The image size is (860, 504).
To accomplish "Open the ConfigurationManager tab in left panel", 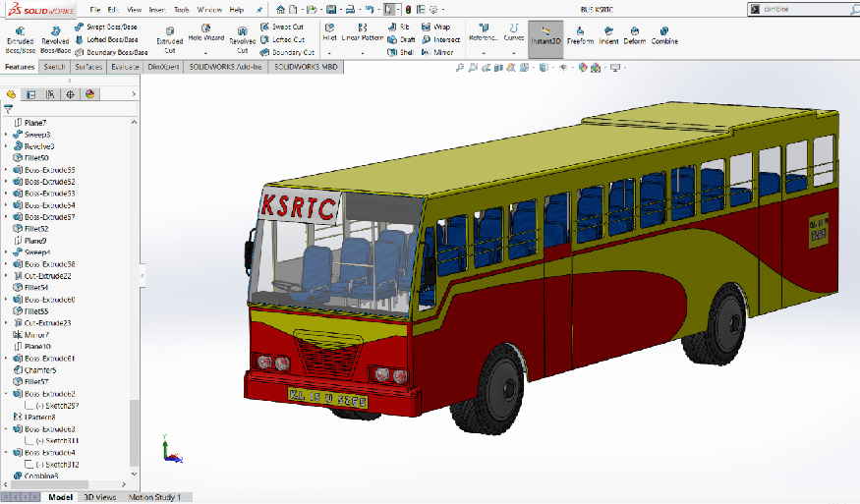I will click(50, 94).
